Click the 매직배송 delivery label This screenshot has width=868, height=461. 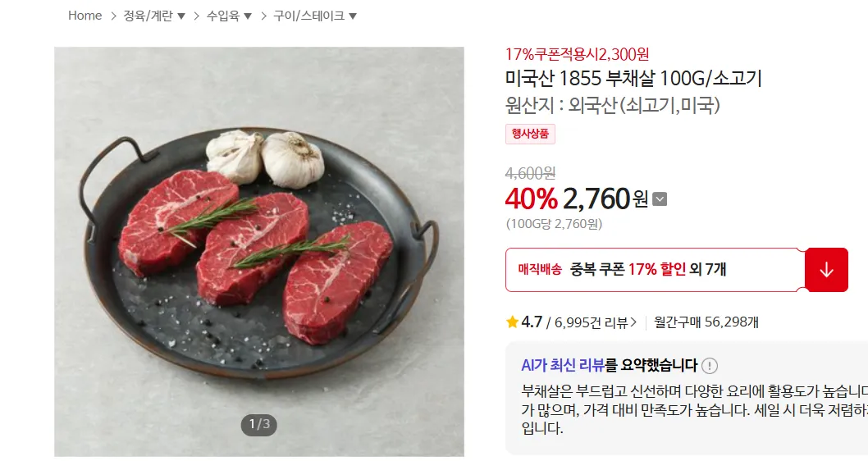[x=540, y=270]
